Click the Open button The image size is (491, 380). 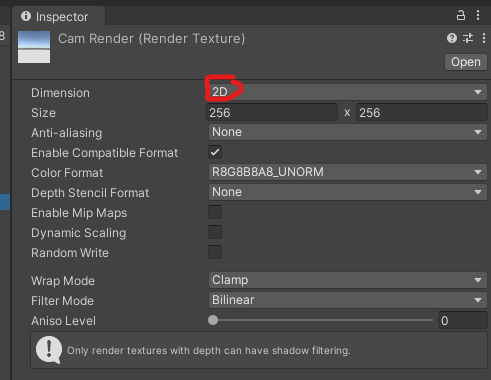point(466,62)
